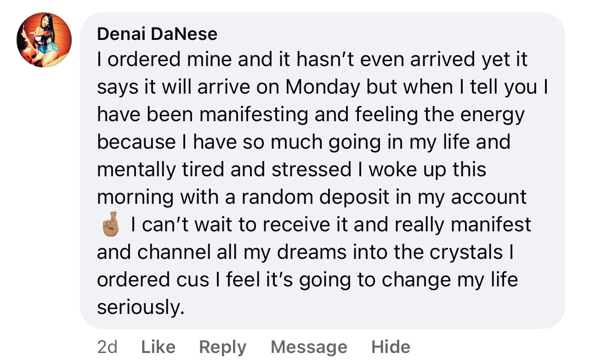Open Denai DaNese's profile picture

point(44,40)
